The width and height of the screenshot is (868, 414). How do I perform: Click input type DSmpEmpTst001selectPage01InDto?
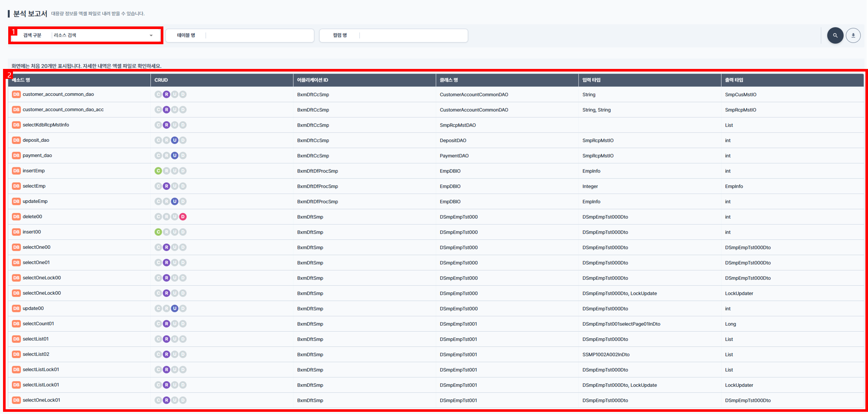621,324
